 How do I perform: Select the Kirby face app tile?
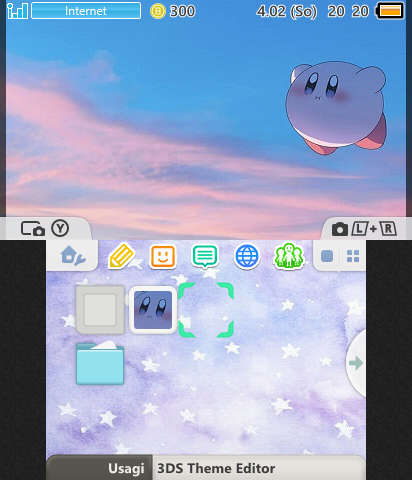153,310
